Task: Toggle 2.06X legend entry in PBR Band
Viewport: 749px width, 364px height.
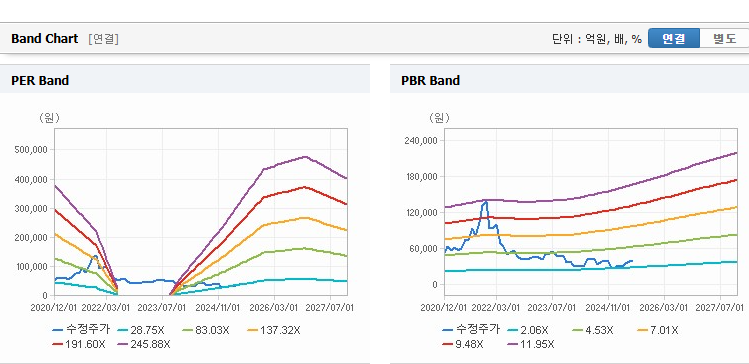Action: tap(528, 330)
